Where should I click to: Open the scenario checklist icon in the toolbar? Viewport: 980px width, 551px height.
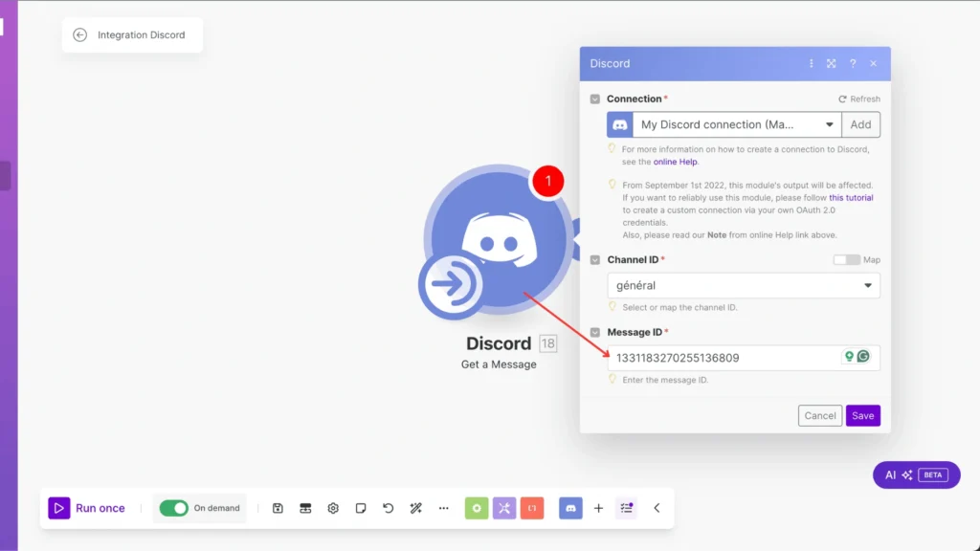coord(626,508)
